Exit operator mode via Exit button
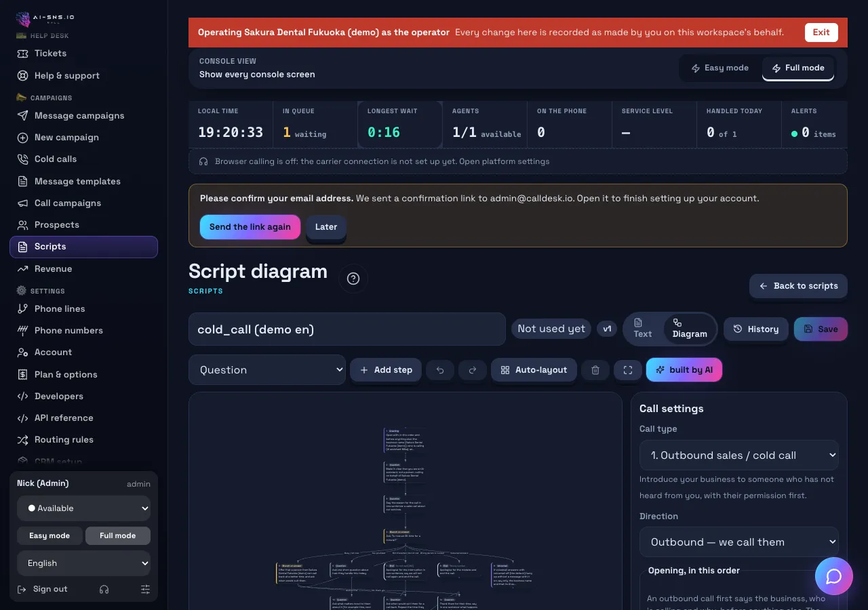The image size is (868, 610). tap(821, 33)
